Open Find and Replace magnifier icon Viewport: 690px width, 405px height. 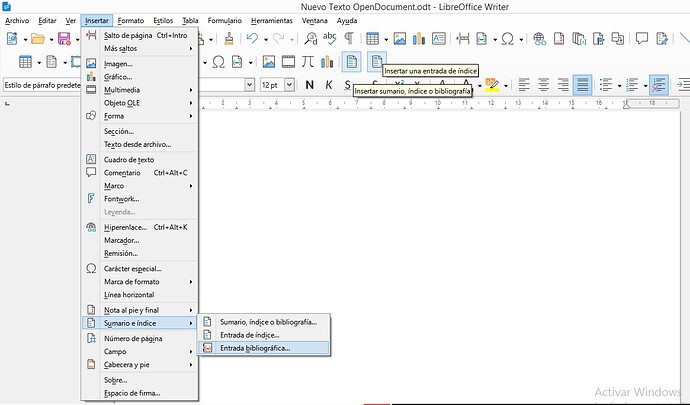pyautogui.click(x=311, y=39)
